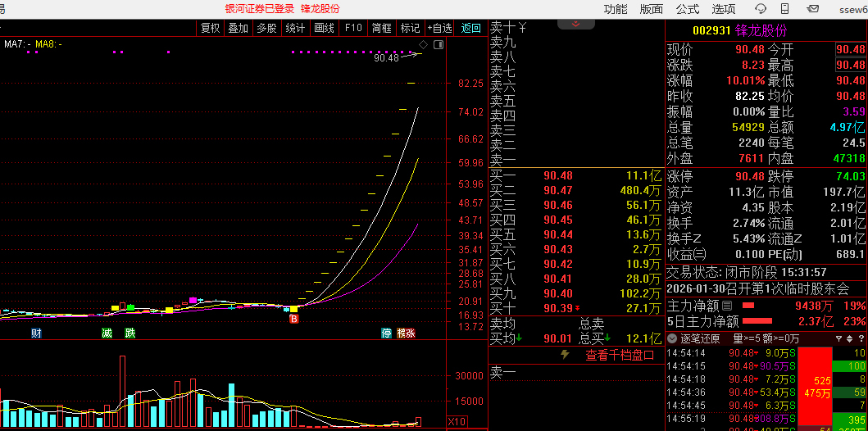Click the 90.48 price label on chart
Image resolution: width=868 pixels, height=431 pixels.
pos(386,57)
